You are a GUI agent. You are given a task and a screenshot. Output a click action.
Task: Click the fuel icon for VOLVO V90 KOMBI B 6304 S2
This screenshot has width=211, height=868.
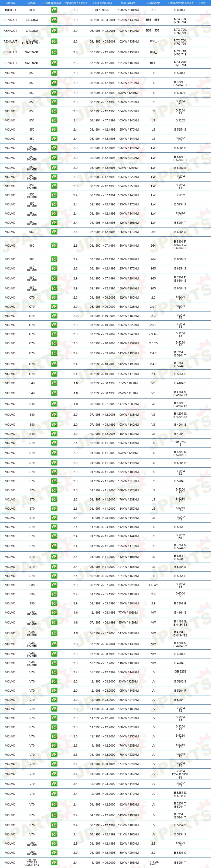[54, 844]
